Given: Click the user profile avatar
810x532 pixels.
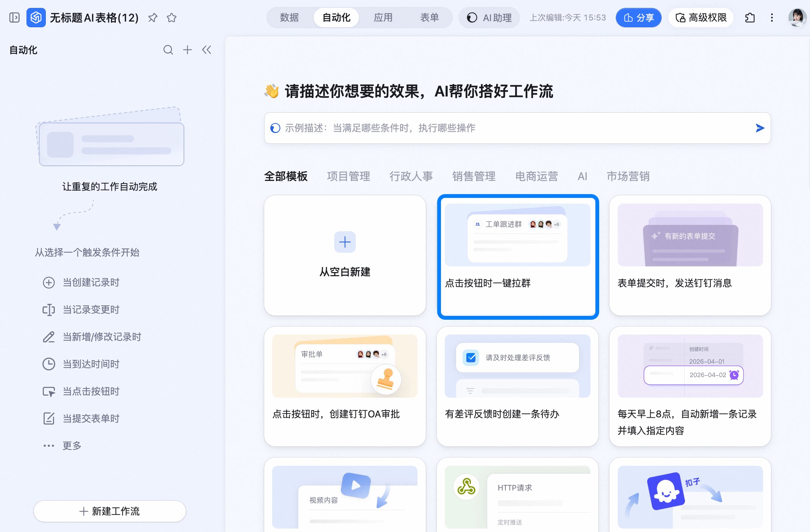Looking at the screenshot, I should pyautogui.click(x=797, y=17).
